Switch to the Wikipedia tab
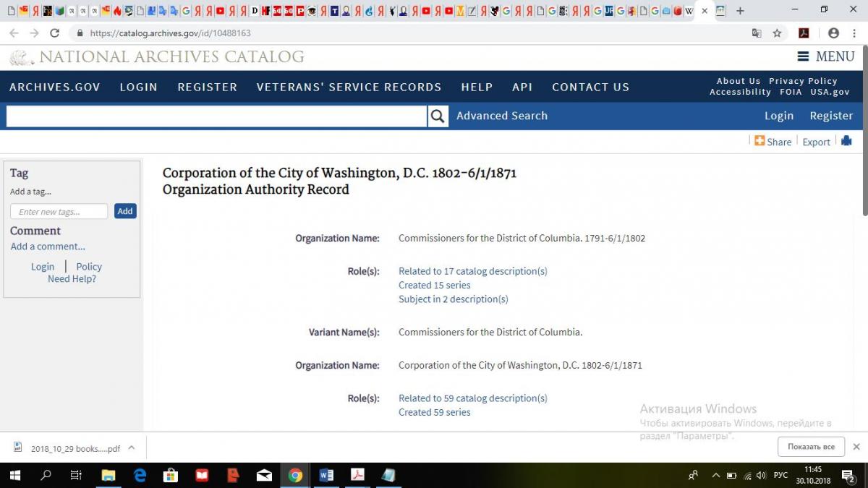The image size is (868, 488). 689,11
